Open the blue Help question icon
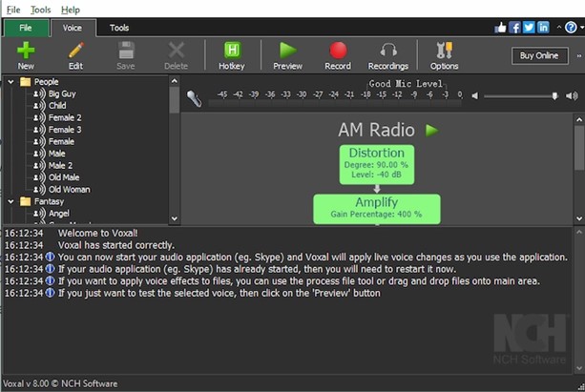Viewport: 585px width, 392px height. (x=571, y=28)
